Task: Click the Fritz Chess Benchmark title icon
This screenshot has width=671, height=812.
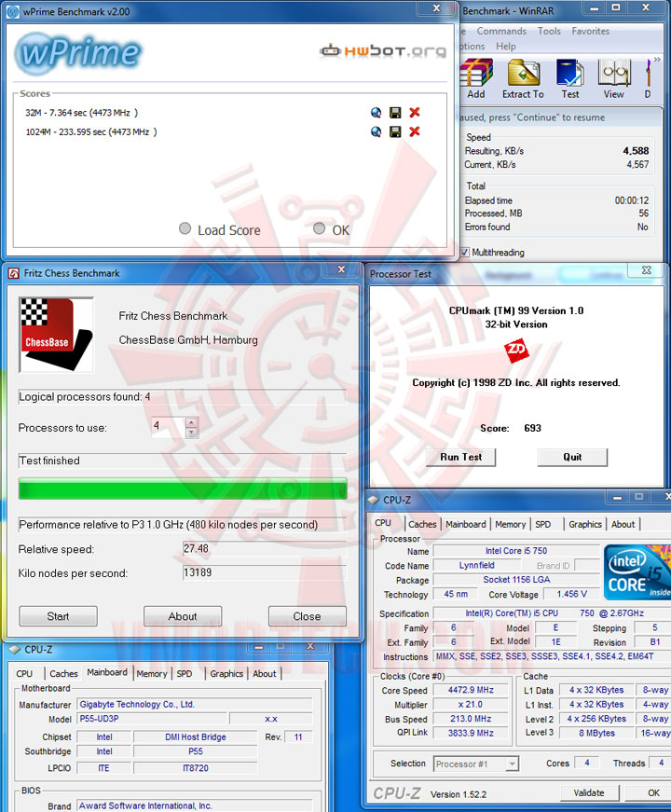Action: point(13,273)
